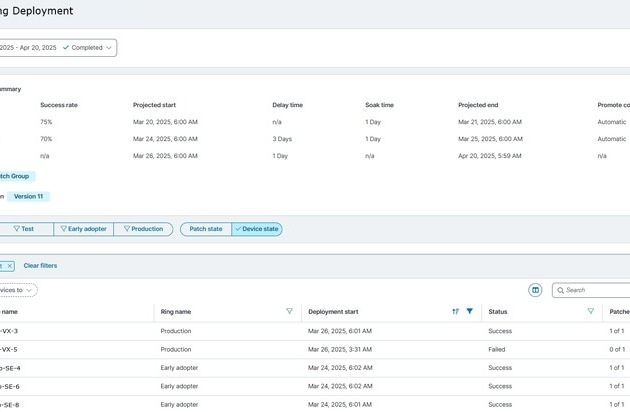630x412 pixels.
Task: Click the Deployment start sort icon
Action: coord(455,311)
